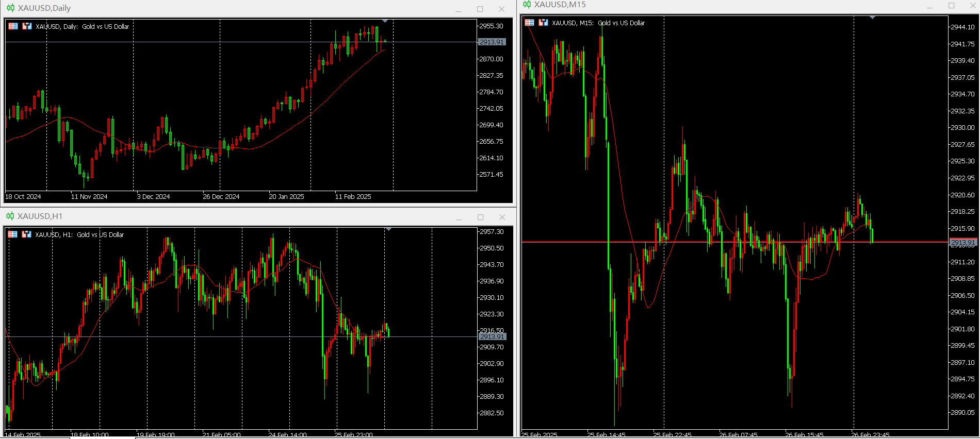Viewport: 980px width, 439px height.
Task: Close the XAUUSD,Daily chart window
Action: (501, 9)
